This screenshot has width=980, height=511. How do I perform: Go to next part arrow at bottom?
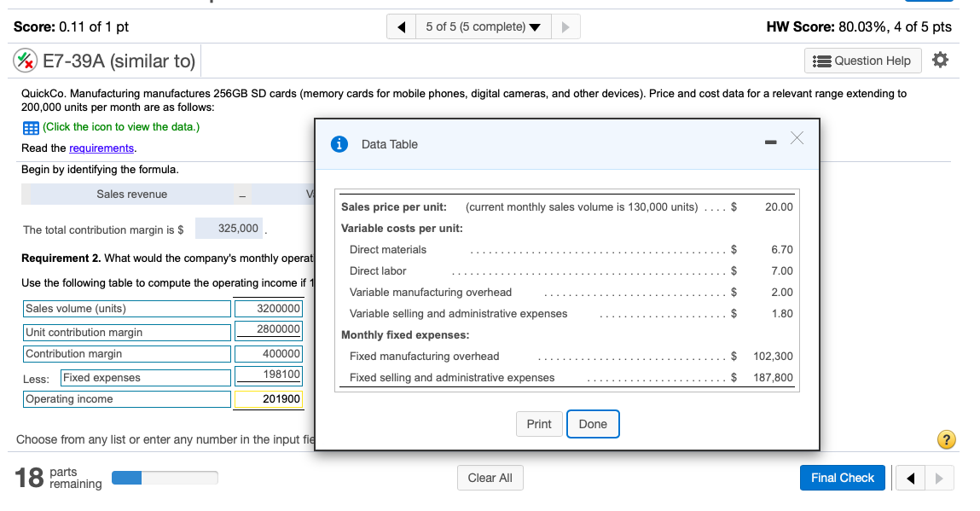coord(939,479)
